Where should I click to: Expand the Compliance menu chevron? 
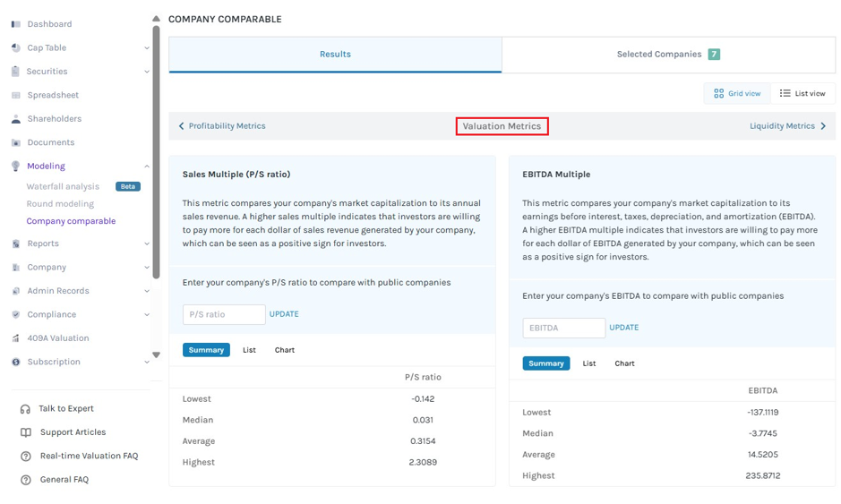[146, 315]
